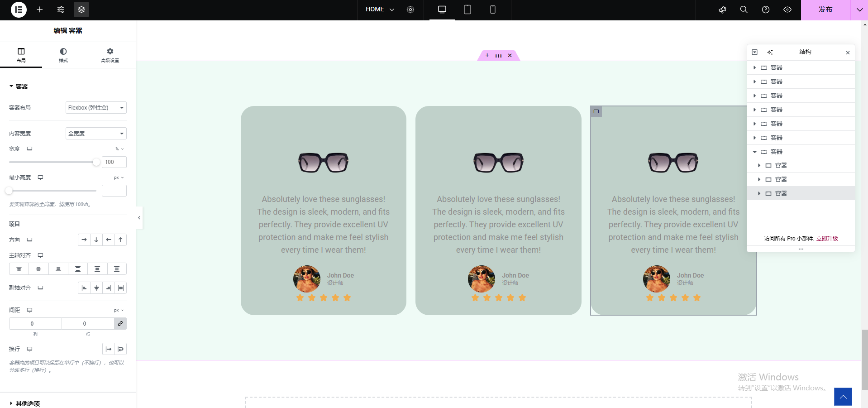Click the 发布 publish button
Screen dimensions: 868x408
(825, 10)
